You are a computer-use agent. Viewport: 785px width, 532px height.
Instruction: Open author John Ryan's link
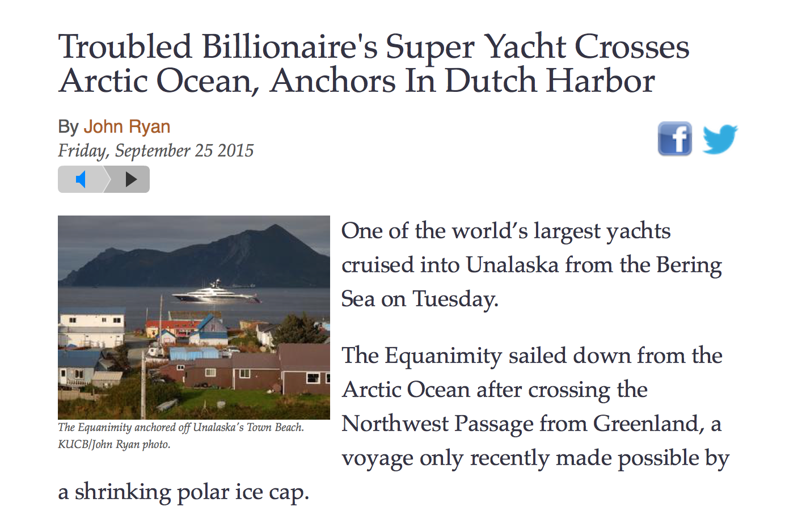click(x=127, y=126)
